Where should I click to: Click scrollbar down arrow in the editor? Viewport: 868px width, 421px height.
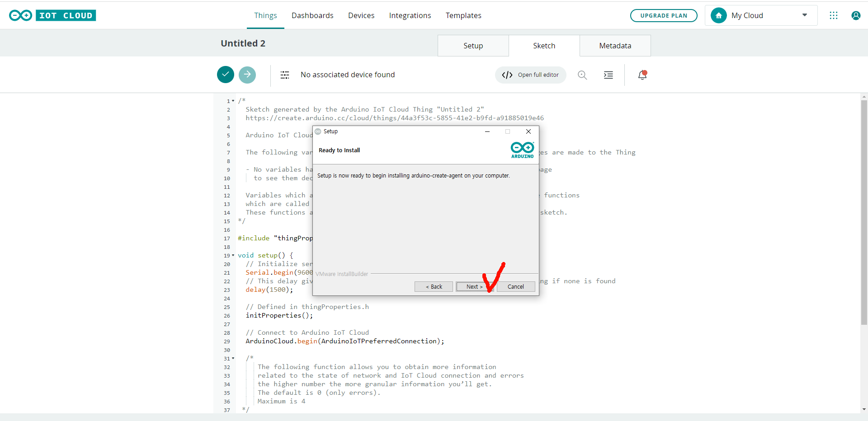pyautogui.click(x=864, y=409)
